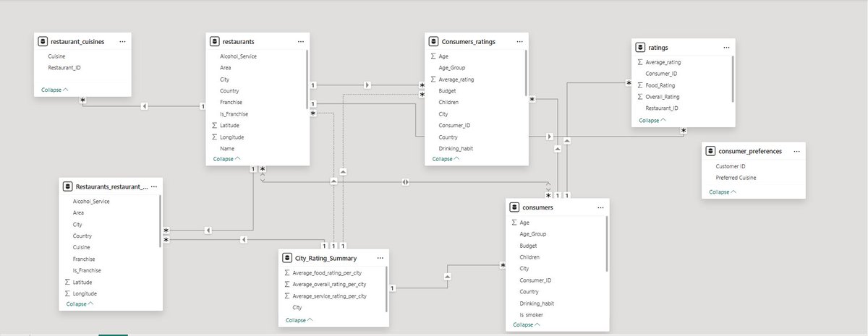Screen dimensions: 868x336
Task: Click the Restaurants_restaurant_ table icon
Action: (68, 186)
